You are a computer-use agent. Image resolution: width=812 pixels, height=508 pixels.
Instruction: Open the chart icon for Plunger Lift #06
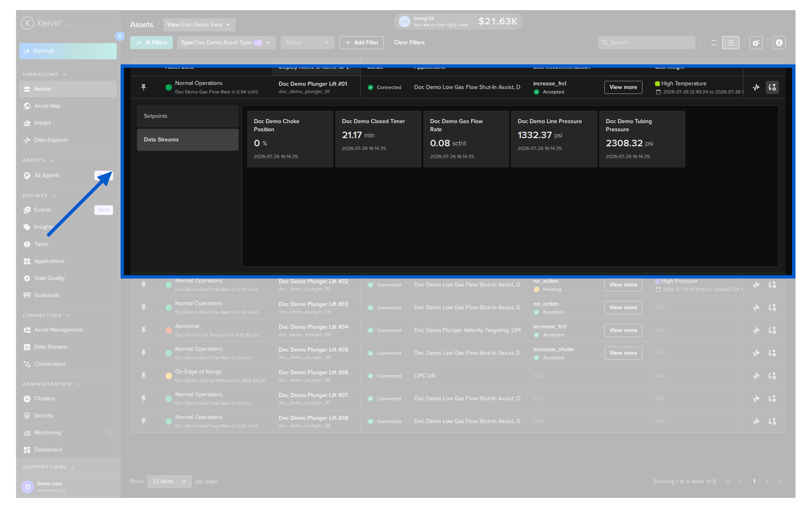coord(756,376)
